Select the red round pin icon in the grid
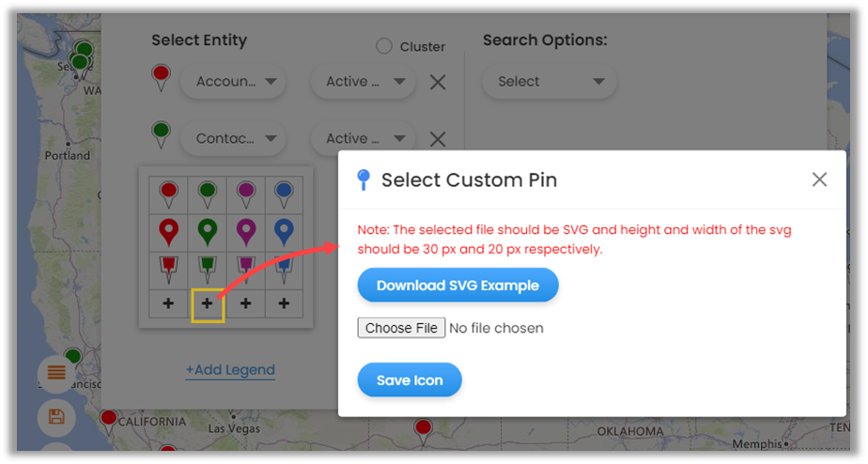868x464 pixels. [x=168, y=193]
